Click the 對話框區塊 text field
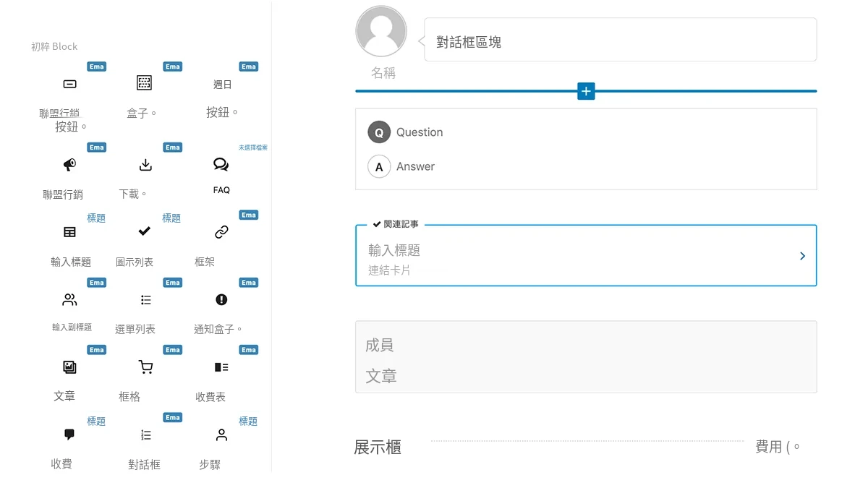This screenshot has height=488, width=868. 620,40
